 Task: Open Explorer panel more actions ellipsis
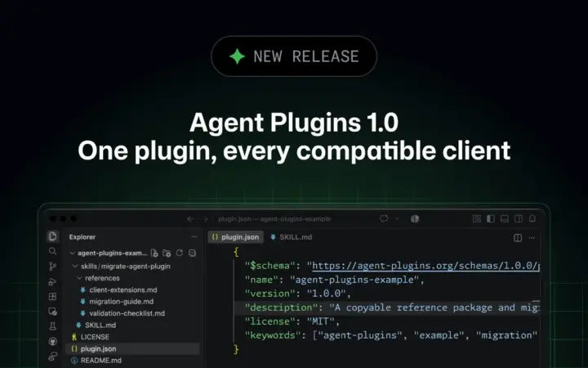click(x=194, y=236)
